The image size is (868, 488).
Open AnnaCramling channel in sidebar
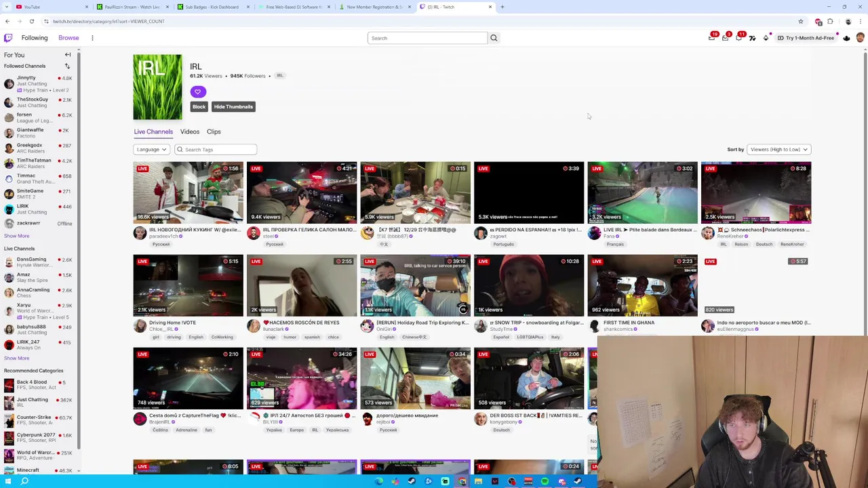tap(39, 293)
